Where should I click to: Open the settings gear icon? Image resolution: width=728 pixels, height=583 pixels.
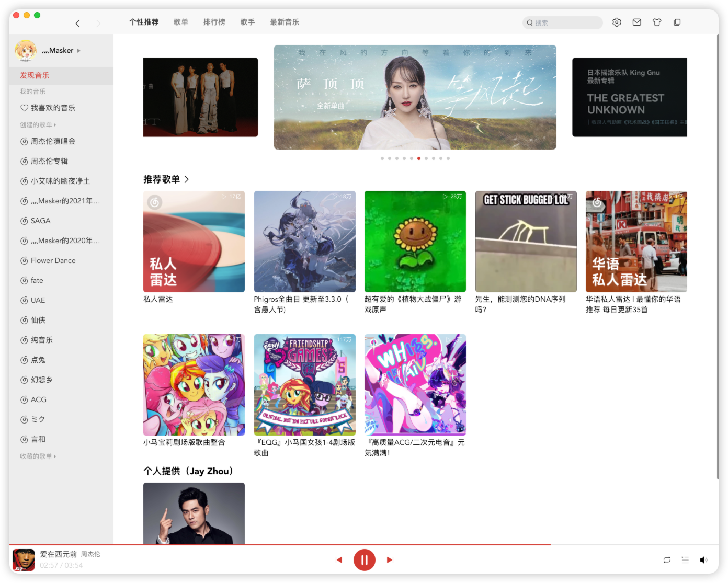pos(617,22)
